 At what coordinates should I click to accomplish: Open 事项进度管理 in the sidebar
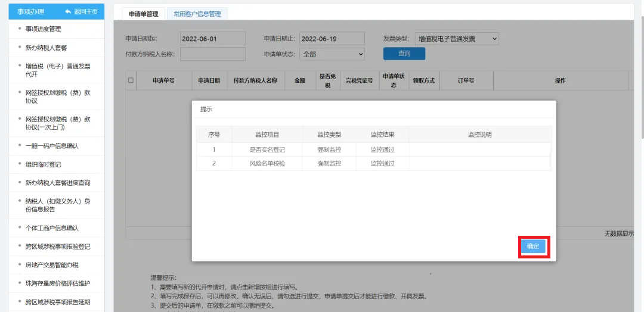(x=43, y=29)
